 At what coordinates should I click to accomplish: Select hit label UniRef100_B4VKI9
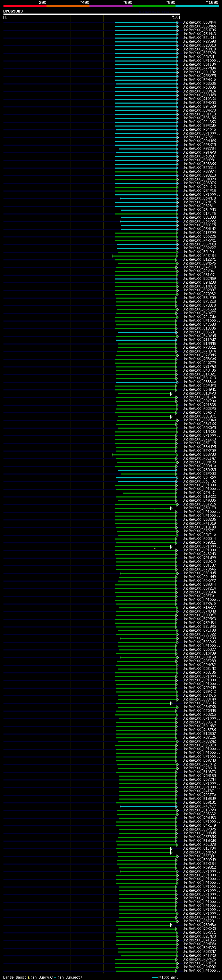pos(199,267)
